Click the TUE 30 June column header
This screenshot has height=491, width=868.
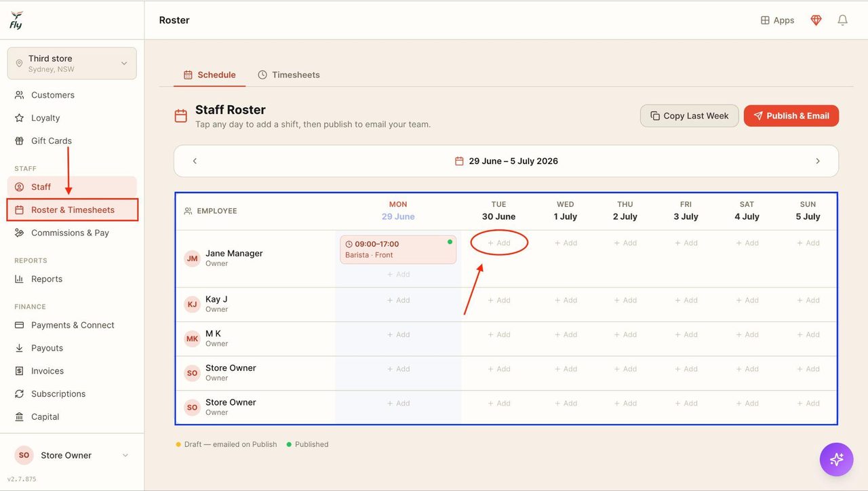pos(499,210)
